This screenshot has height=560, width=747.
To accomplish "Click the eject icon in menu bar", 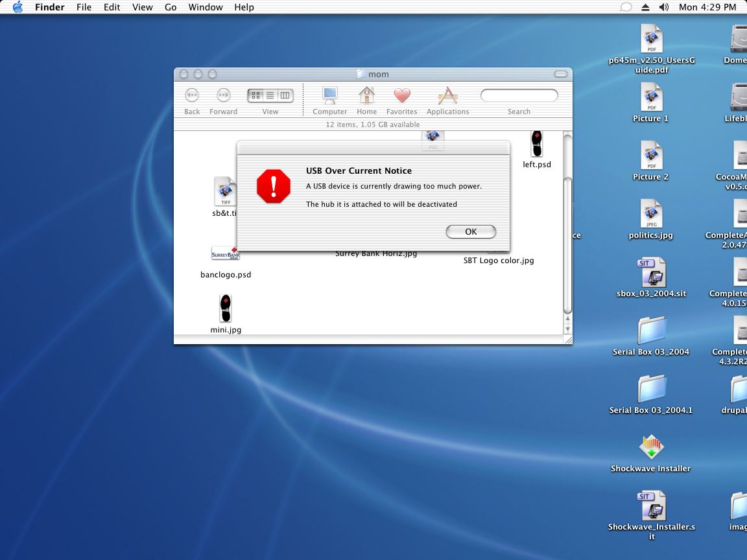I will tap(645, 7).
